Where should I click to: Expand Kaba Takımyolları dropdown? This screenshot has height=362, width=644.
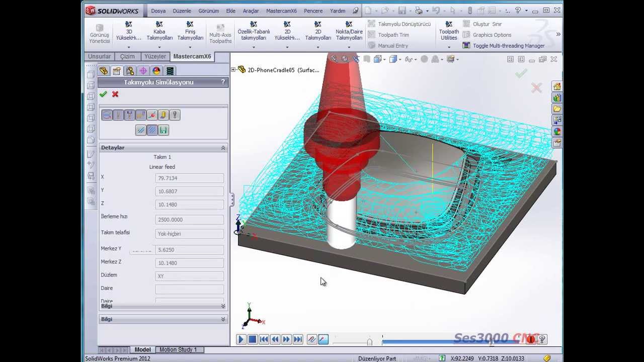159,48
